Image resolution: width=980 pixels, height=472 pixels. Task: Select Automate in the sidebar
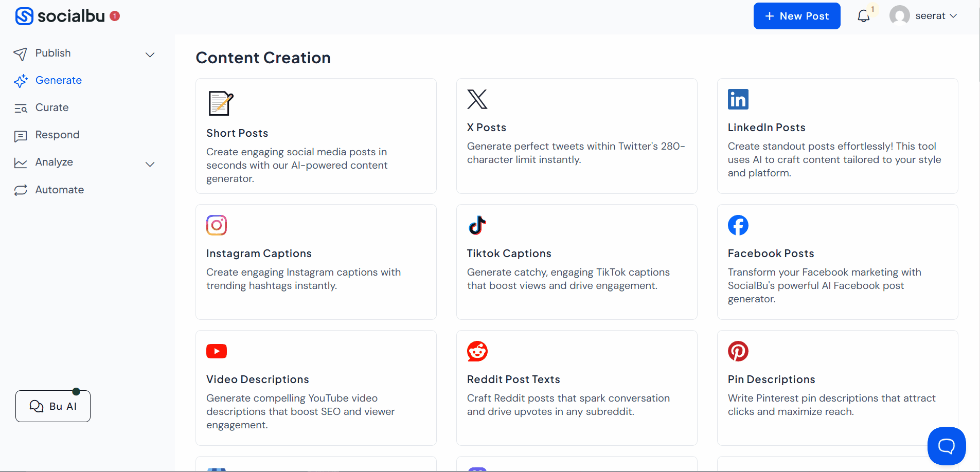pyautogui.click(x=59, y=190)
